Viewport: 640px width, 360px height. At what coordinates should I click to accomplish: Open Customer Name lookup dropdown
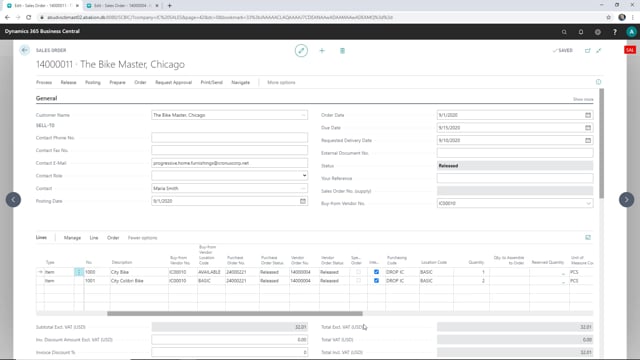click(x=303, y=115)
